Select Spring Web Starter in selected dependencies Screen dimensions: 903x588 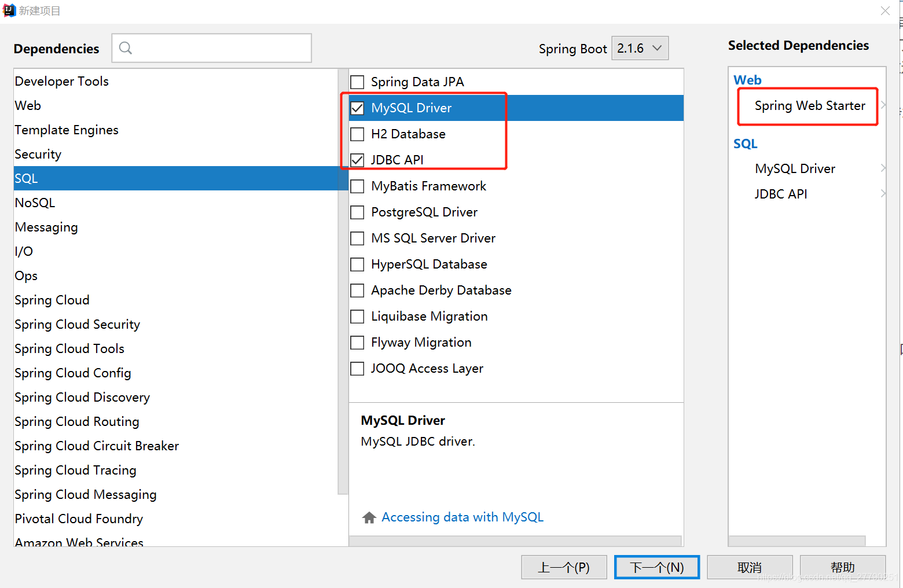point(810,105)
